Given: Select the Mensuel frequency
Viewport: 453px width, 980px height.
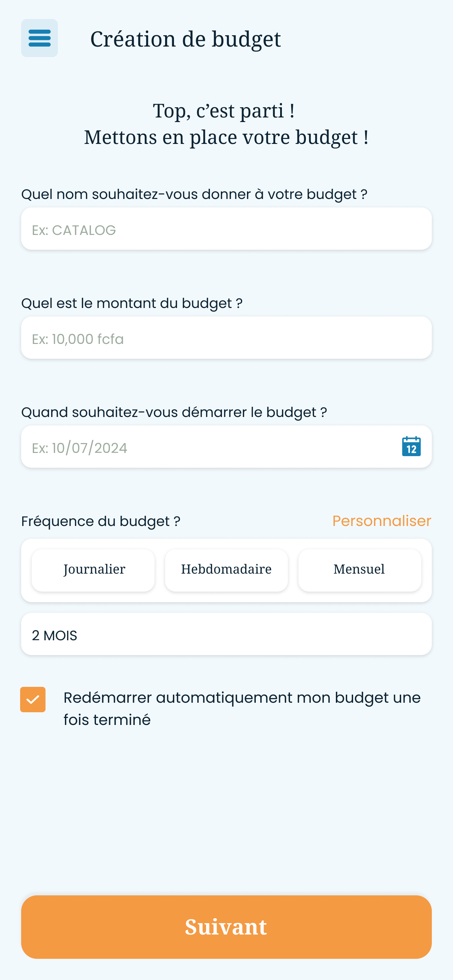Looking at the screenshot, I should tap(360, 570).
